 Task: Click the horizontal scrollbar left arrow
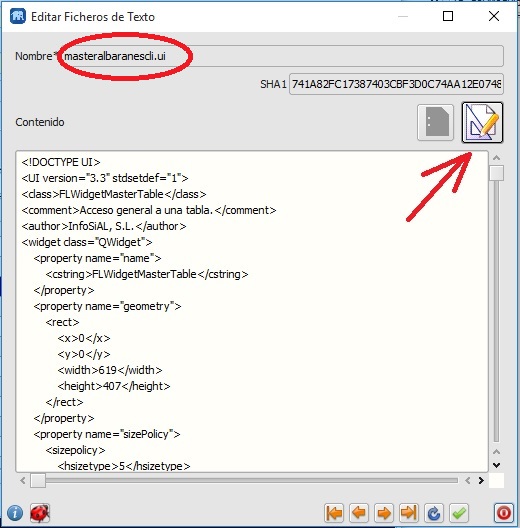(23, 481)
